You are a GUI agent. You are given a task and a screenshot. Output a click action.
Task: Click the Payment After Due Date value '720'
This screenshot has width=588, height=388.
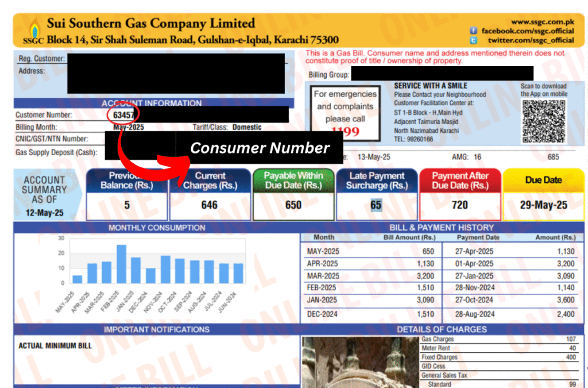pyautogui.click(x=460, y=205)
